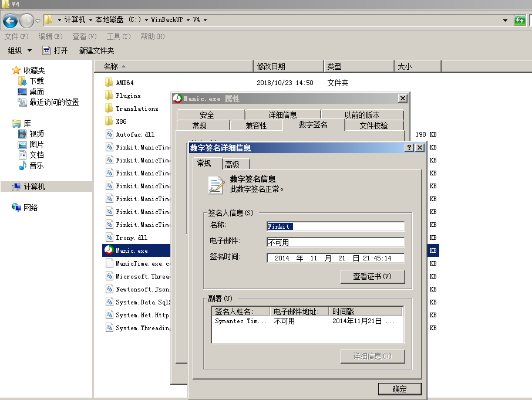Sort by the 修改日期 column header

288,66
